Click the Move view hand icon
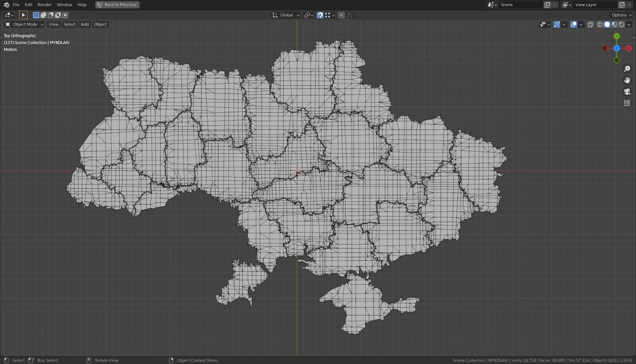 coord(627,80)
